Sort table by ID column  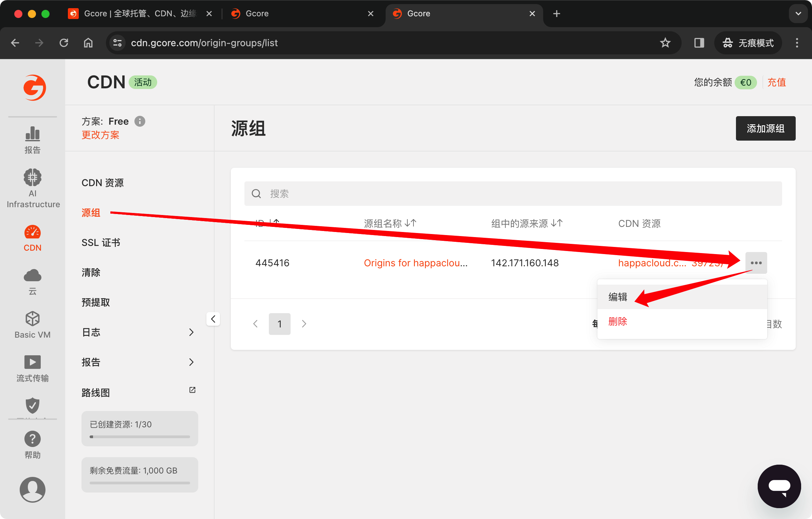[x=274, y=223]
